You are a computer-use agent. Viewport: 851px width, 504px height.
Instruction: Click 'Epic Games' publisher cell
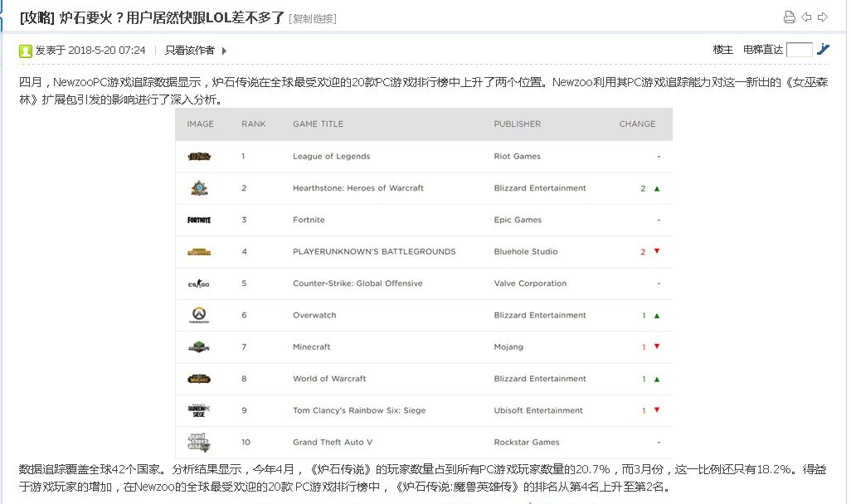(518, 220)
